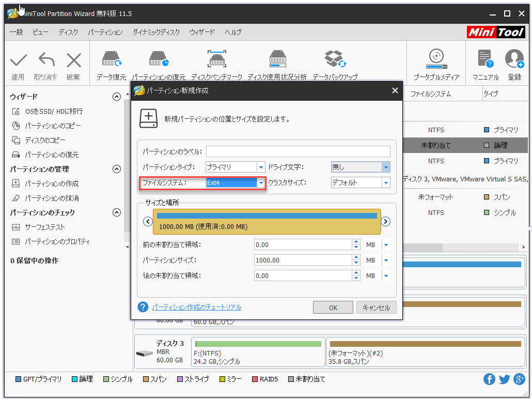Screen dimensions: 532x399
Task: Click the Partition Size value field
Action: point(303,260)
